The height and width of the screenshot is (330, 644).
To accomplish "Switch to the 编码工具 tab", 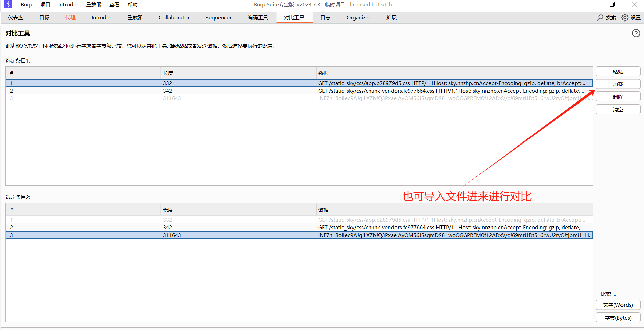I will coord(258,18).
